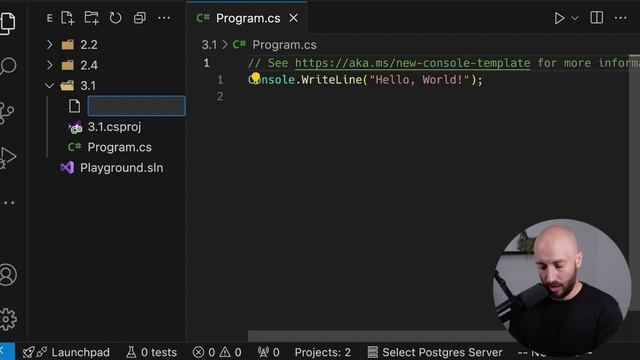Close the Program.cs tab

point(293,18)
